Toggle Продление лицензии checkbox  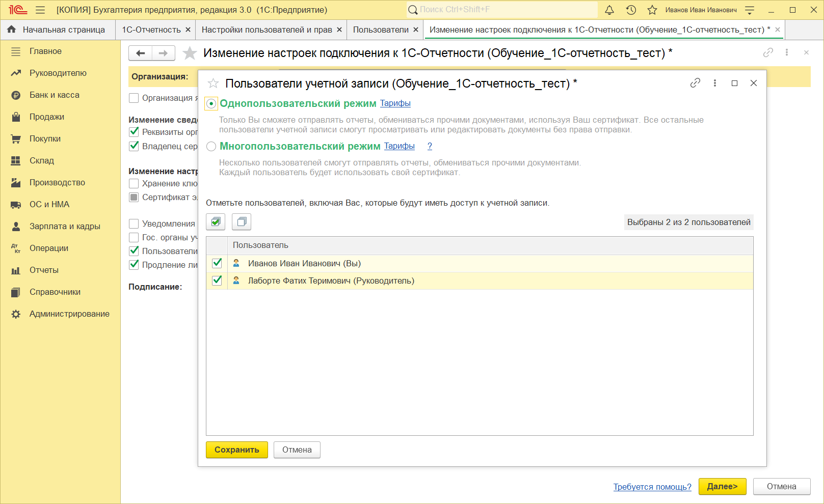click(x=134, y=265)
